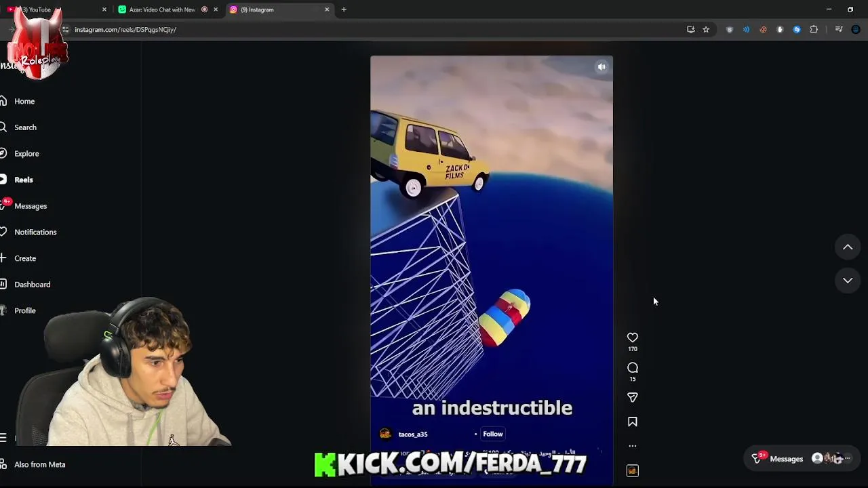
Task: Open Notifications panel
Action: (35, 232)
